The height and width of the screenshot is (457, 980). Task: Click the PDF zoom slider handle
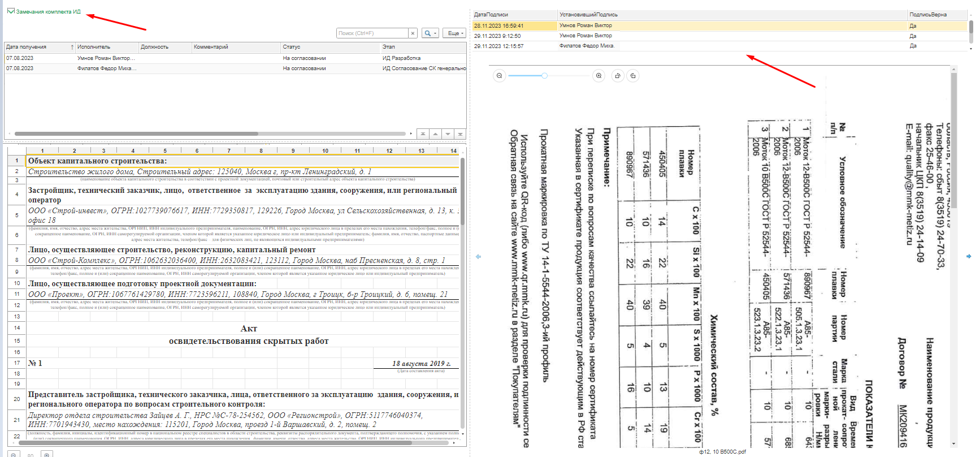544,76
